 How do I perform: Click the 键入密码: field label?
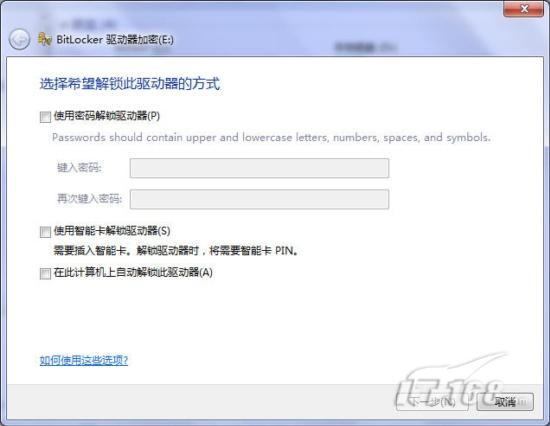(x=79, y=168)
